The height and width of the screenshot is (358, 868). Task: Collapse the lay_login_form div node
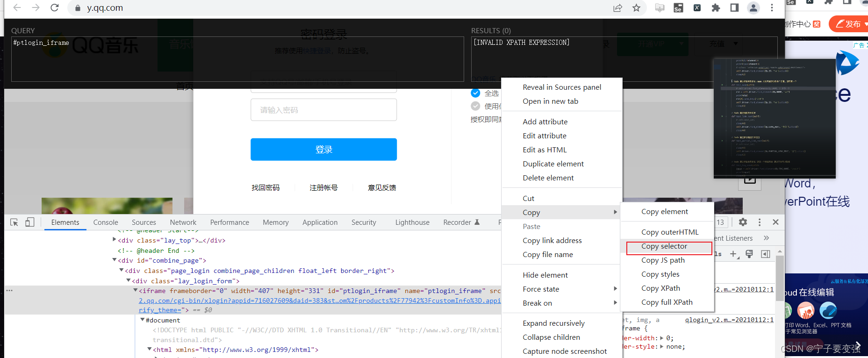coord(129,280)
